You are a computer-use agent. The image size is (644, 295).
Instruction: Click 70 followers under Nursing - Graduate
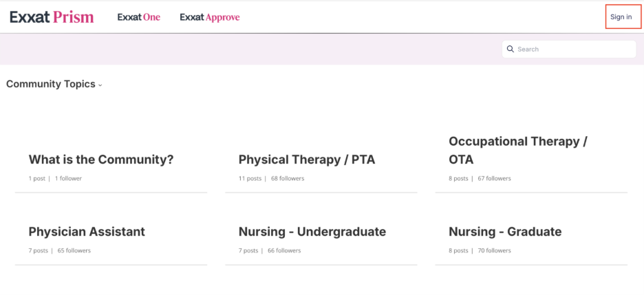tap(494, 251)
